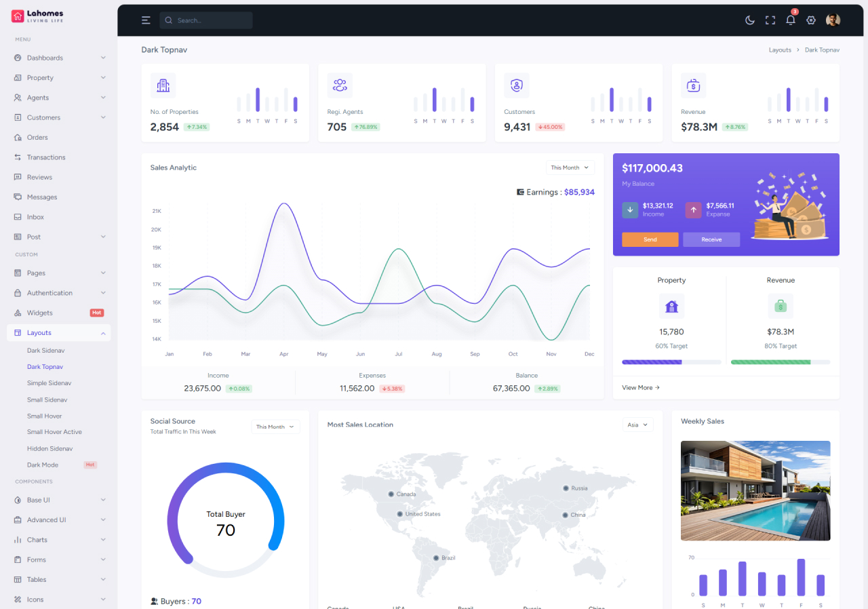Select Small Sidenav layout
868x609 pixels.
[47, 399]
